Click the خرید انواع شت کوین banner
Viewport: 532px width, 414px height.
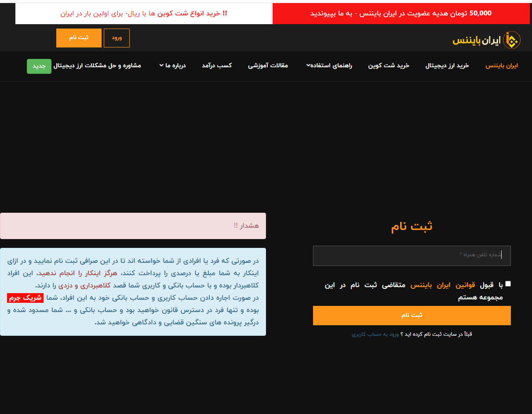(144, 13)
